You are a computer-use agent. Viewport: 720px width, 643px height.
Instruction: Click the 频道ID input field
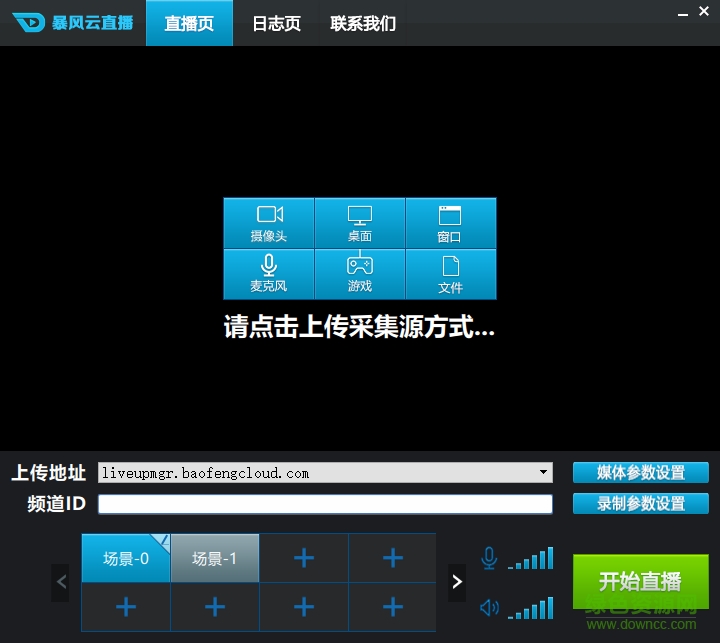click(325, 504)
